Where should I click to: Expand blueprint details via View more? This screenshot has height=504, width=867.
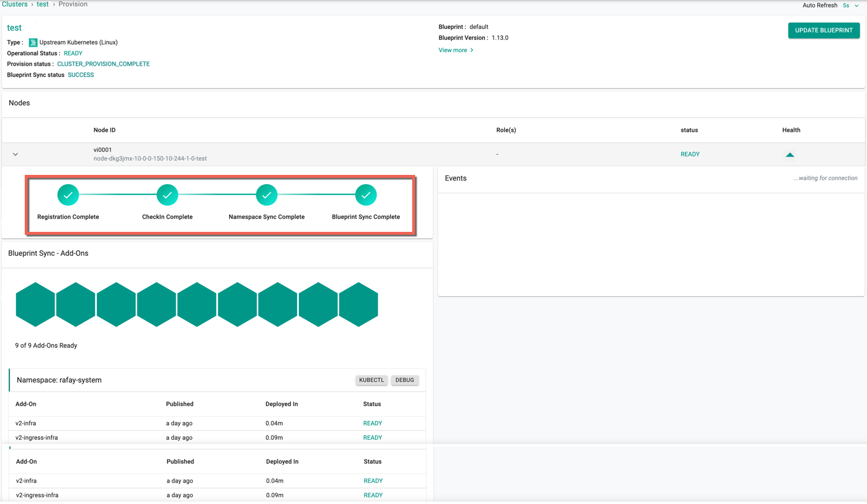pos(456,50)
